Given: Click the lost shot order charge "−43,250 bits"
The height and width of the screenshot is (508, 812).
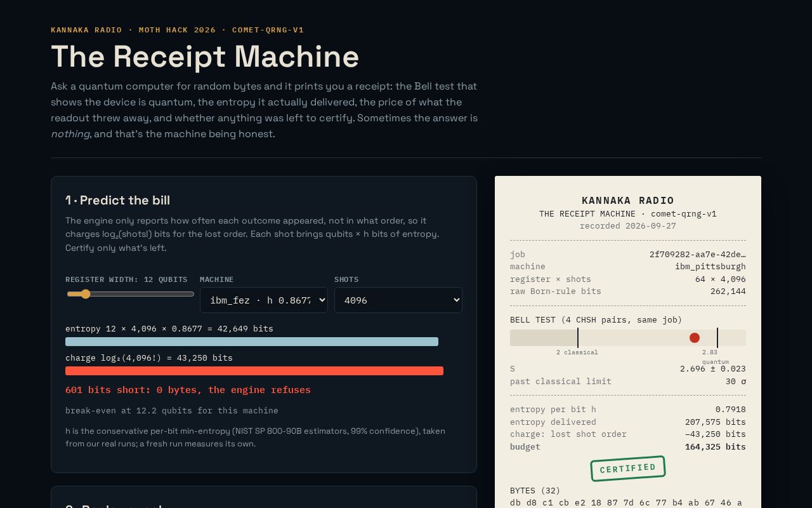Looking at the screenshot, I should coord(716,434).
